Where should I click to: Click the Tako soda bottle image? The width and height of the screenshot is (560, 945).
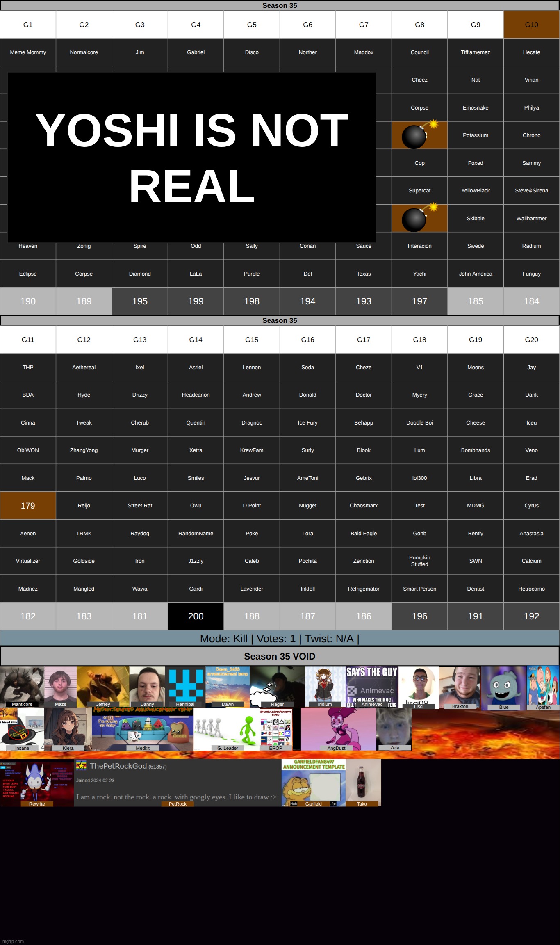(x=363, y=782)
